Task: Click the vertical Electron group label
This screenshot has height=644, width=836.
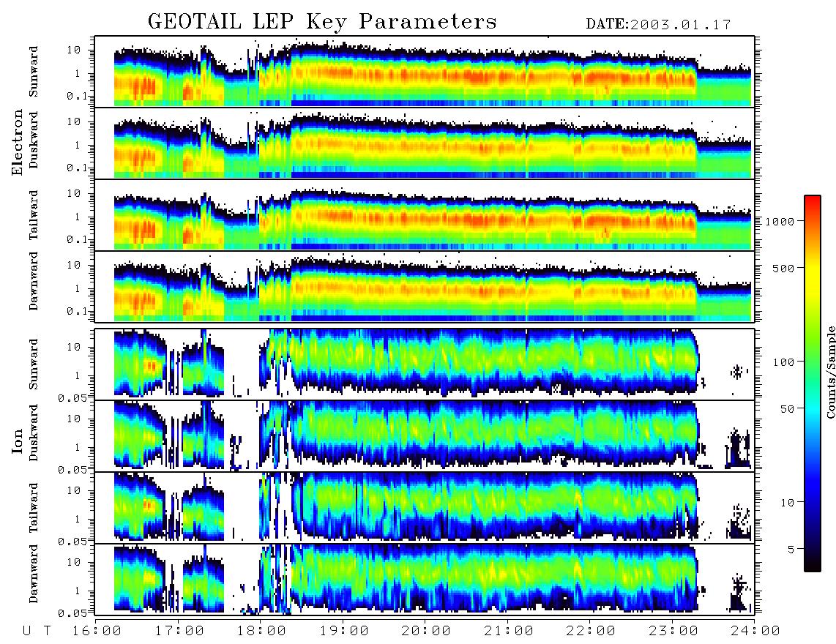Action: (17, 142)
